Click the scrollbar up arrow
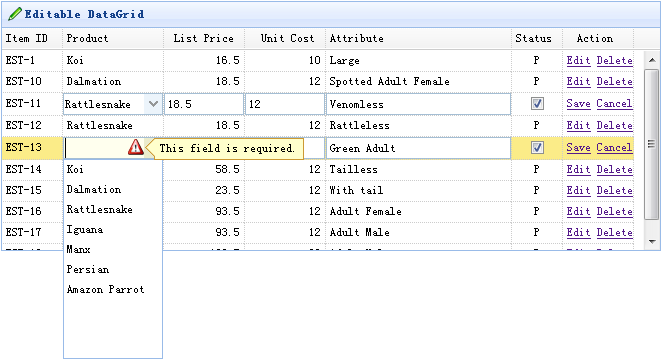 pos(652,60)
